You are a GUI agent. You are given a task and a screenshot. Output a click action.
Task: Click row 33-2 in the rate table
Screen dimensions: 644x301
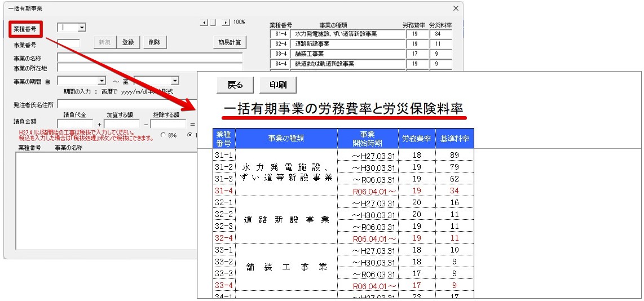[343, 262]
